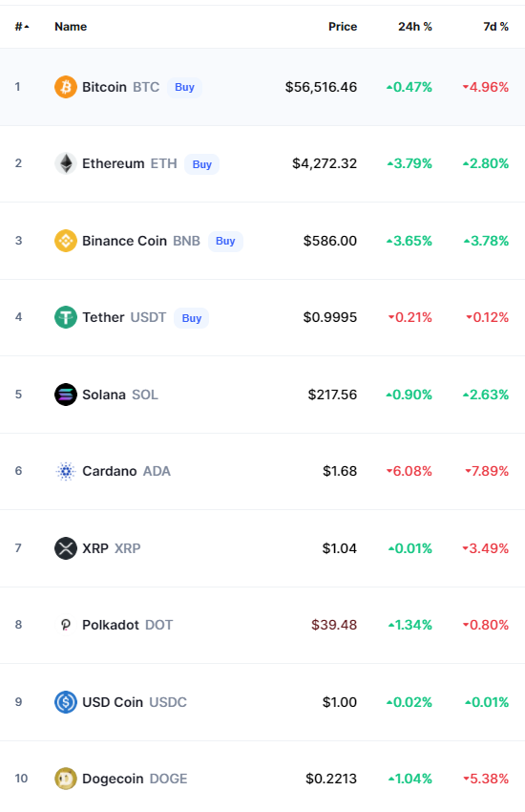This screenshot has width=525, height=812.
Task: Click the Dogecoin logo icon
Action: pos(66,779)
